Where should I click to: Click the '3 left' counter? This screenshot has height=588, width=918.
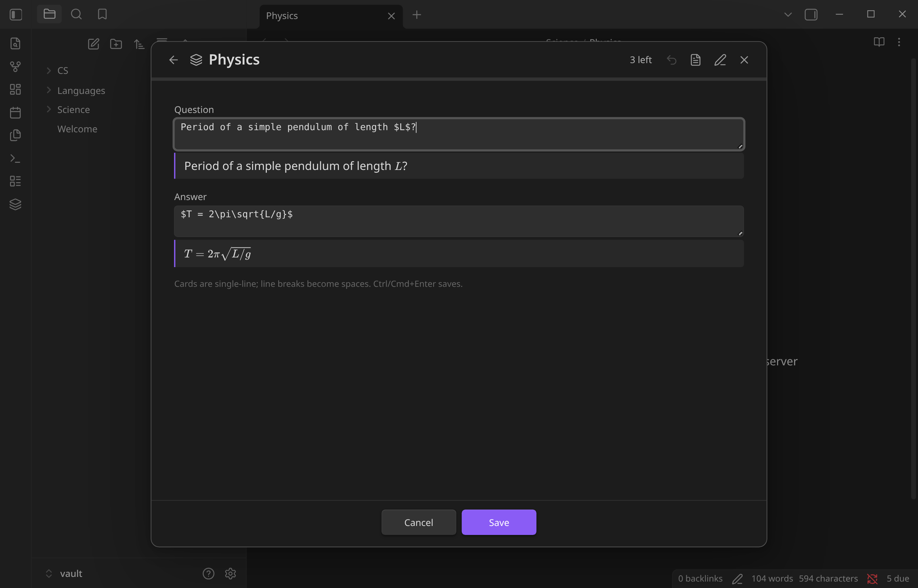(x=640, y=60)
